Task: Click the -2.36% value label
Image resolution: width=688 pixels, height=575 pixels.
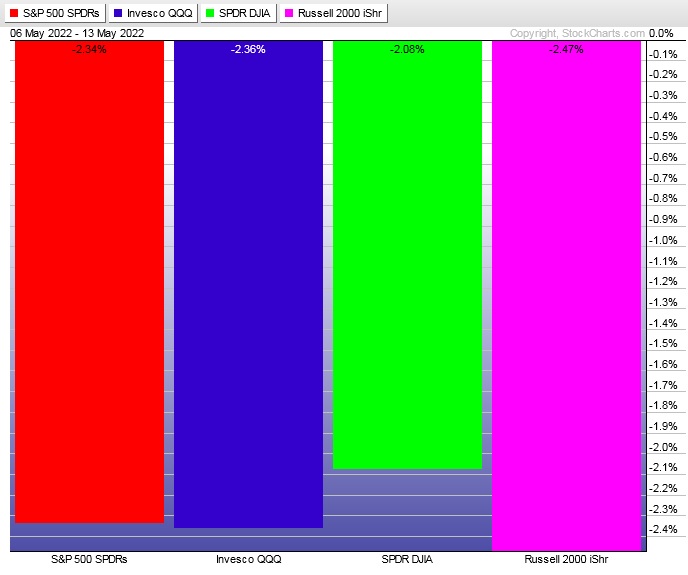Action: (x=248, y=49)
